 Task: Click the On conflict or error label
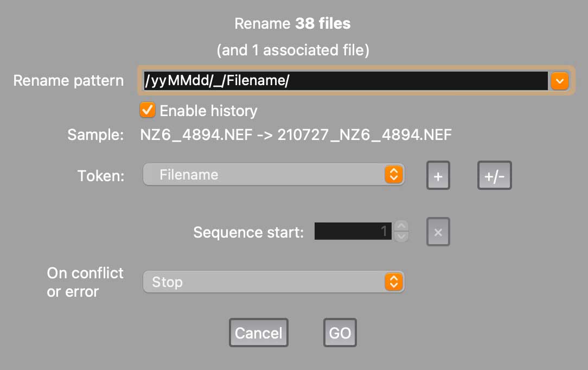click(85, 282)
